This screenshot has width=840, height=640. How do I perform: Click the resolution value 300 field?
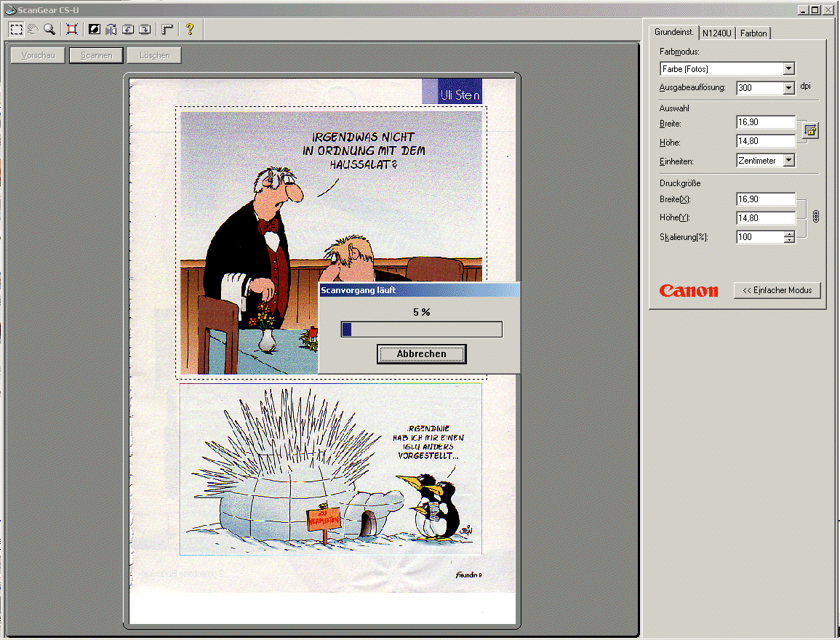[x=760, y=88]
